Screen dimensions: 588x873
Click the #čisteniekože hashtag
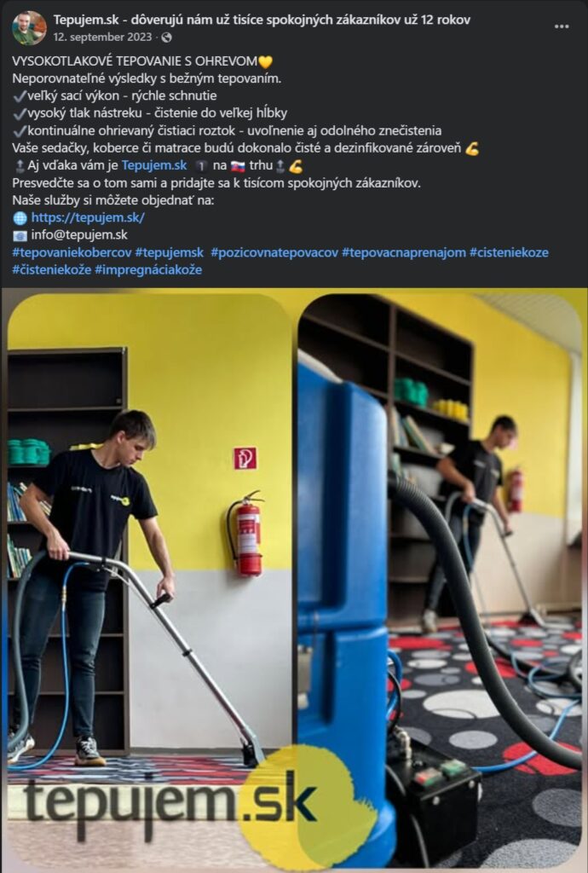[x=52, y=270]
